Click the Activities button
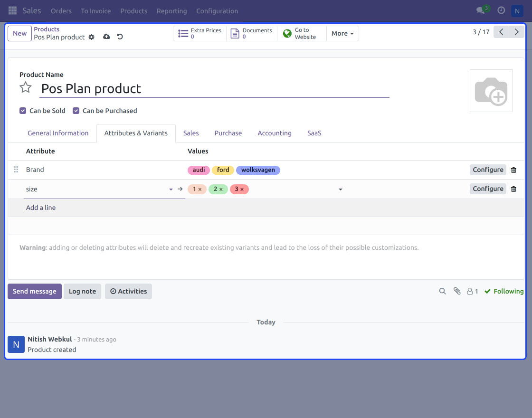Image resolution: width=532 pixels, height=418 pixels. coord(128,291)
